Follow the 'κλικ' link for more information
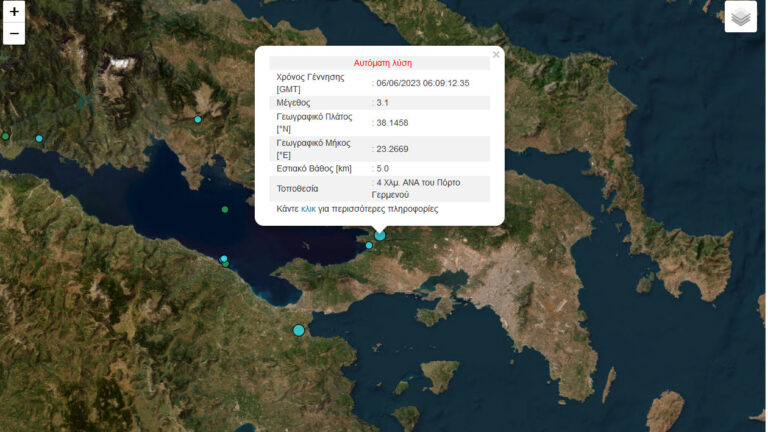Screen dimensions: 768x432 [x=308, y=209]
